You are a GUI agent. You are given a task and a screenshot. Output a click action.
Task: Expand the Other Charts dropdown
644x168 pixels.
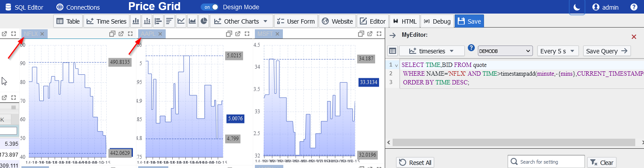241,21
